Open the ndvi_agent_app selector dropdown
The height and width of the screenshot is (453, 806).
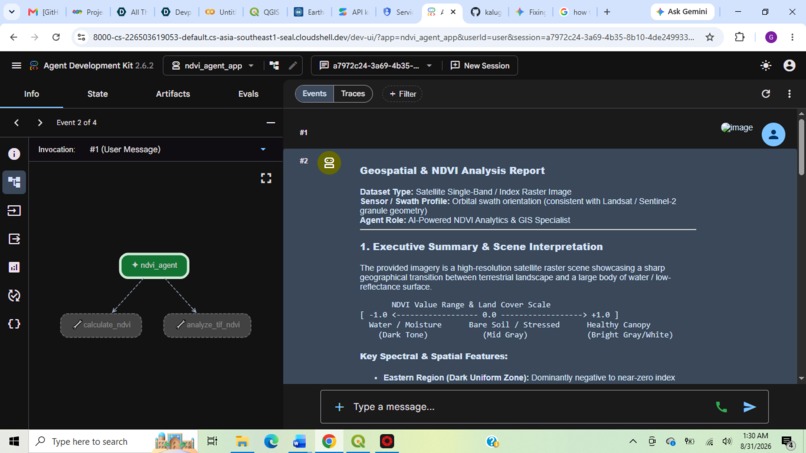[212, 65]
